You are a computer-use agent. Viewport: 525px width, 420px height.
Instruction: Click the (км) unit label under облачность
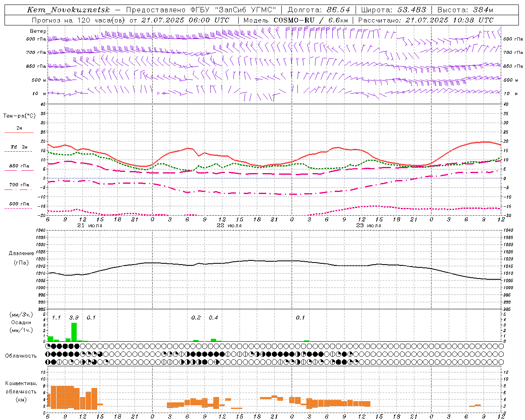coord(21,399)
